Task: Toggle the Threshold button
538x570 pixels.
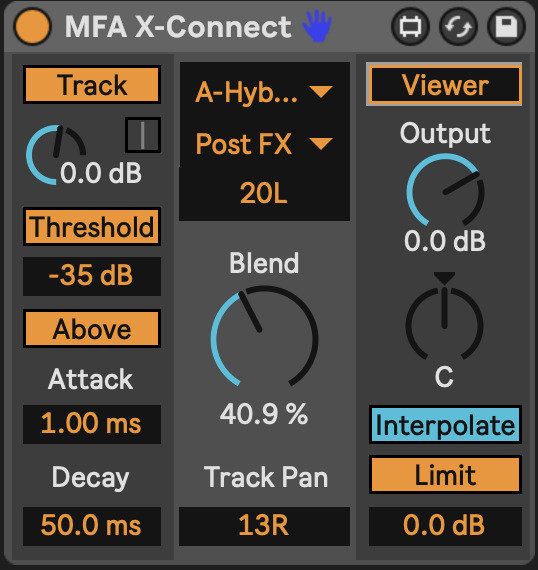Action: click(92, 226)
